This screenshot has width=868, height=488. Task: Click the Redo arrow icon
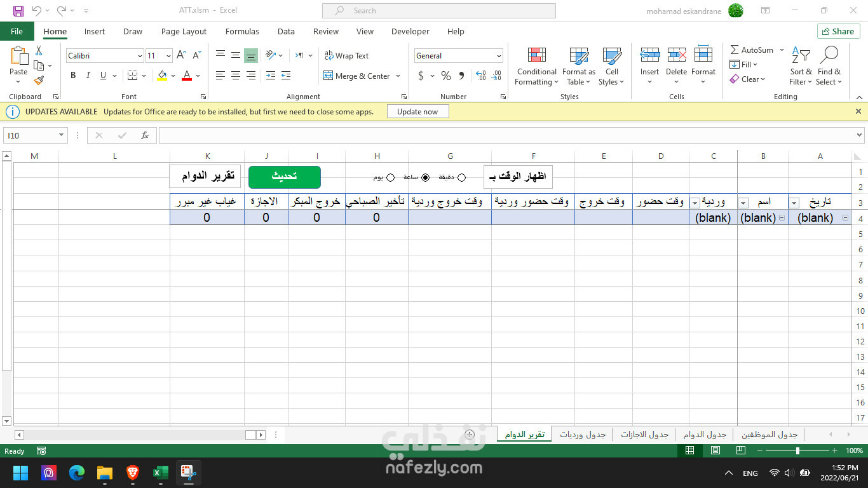coord(62,11)
